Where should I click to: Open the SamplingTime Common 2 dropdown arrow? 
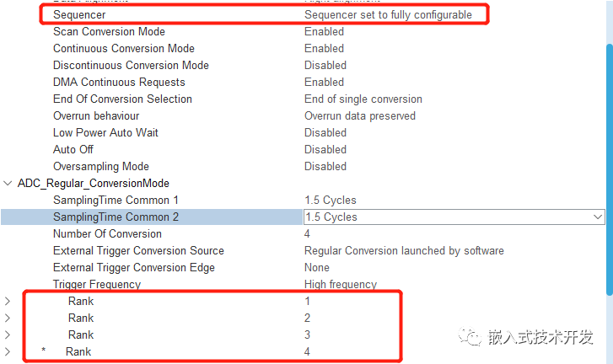[597, 217]
